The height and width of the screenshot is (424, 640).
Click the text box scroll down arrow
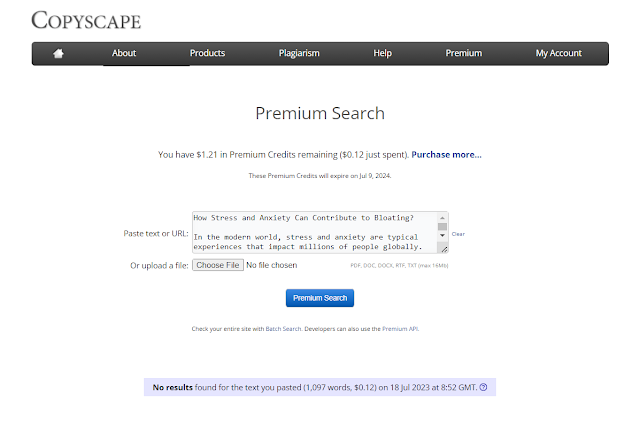coord(442,235)
